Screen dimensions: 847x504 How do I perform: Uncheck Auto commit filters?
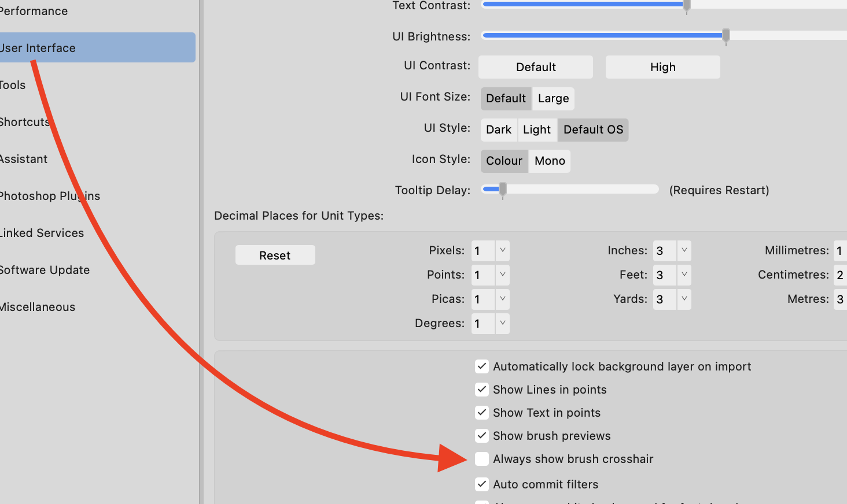pyautogui.click(x=481, y=484)
